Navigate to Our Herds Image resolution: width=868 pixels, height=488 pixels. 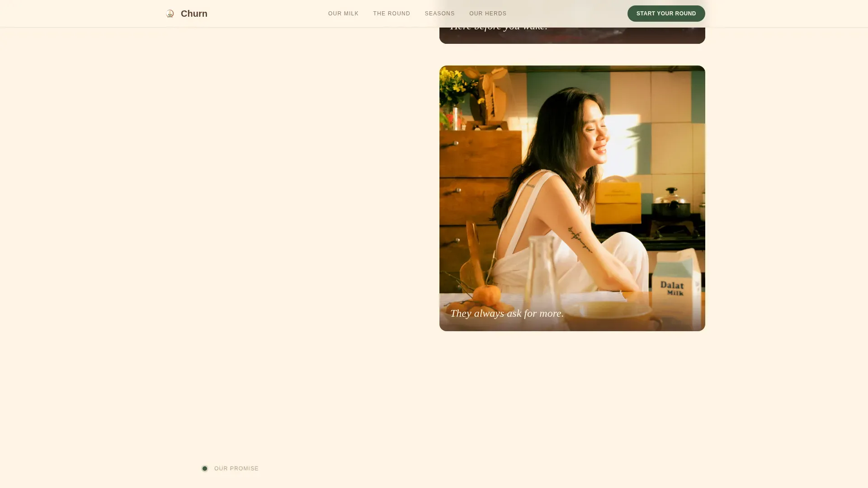click(x=488, y=14)
